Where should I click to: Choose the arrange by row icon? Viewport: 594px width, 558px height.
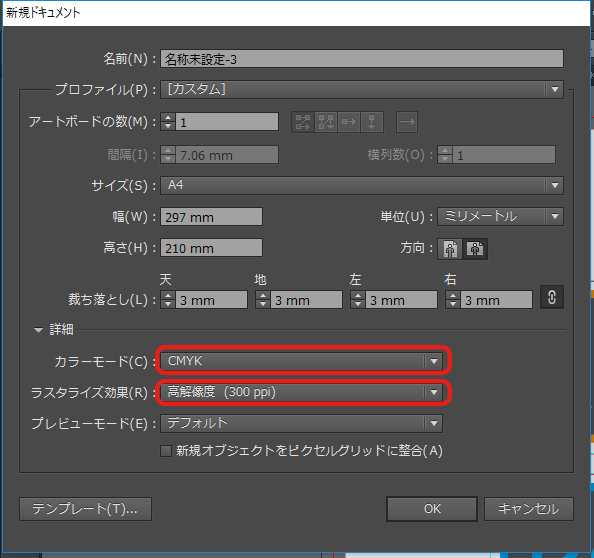pyautogui.click(x=349, y=122)
